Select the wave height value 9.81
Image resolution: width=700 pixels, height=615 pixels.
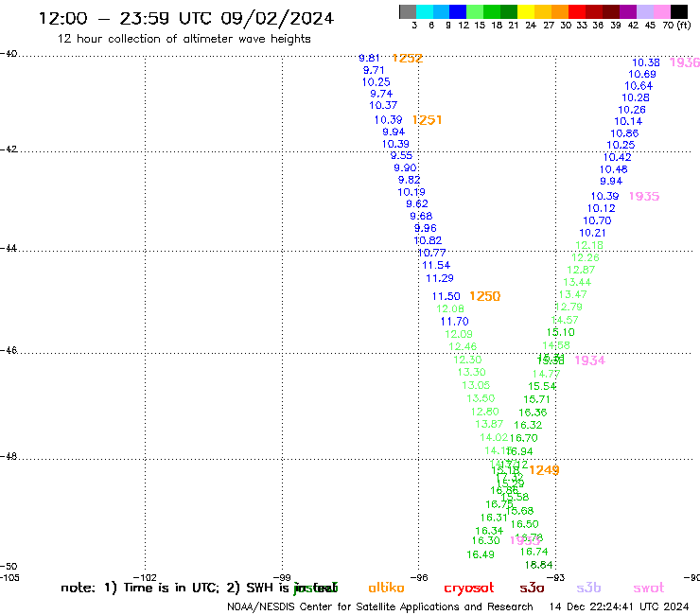369,58
